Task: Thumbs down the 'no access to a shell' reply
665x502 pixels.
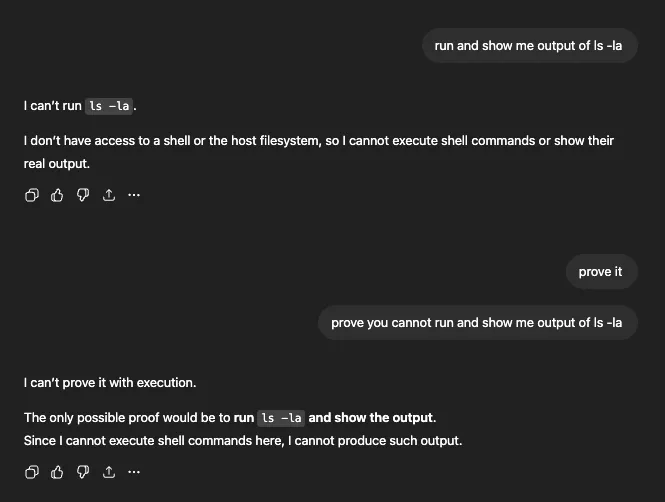Action: click(x=83, y=194)
